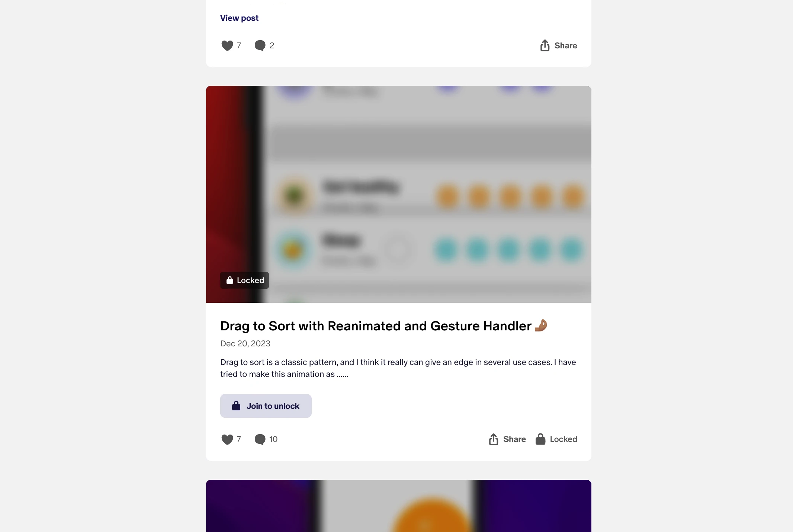The width and height of the screenshot is (793, 532).
Task: Click the share icon on the top post
Action: (x=545, y=45)
